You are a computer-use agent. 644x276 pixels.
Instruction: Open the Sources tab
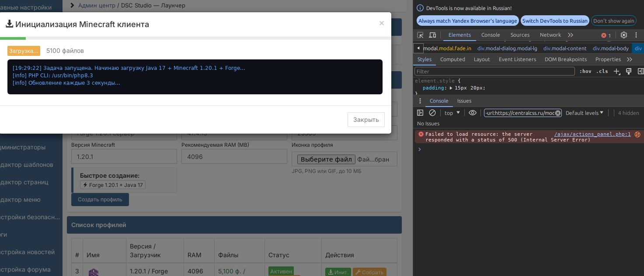click(x=520, y=35)
